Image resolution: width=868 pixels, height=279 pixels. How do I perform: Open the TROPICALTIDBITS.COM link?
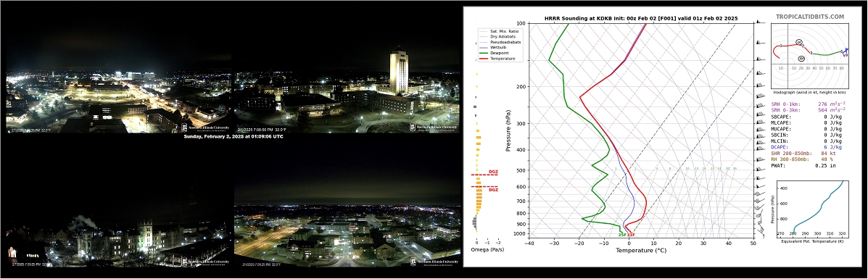pos(809,17)
